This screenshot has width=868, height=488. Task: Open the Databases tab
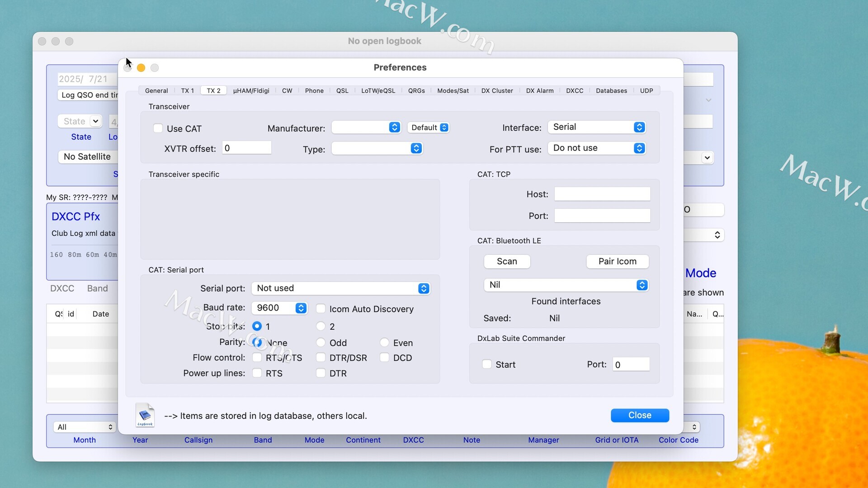[x=611, y=91]
